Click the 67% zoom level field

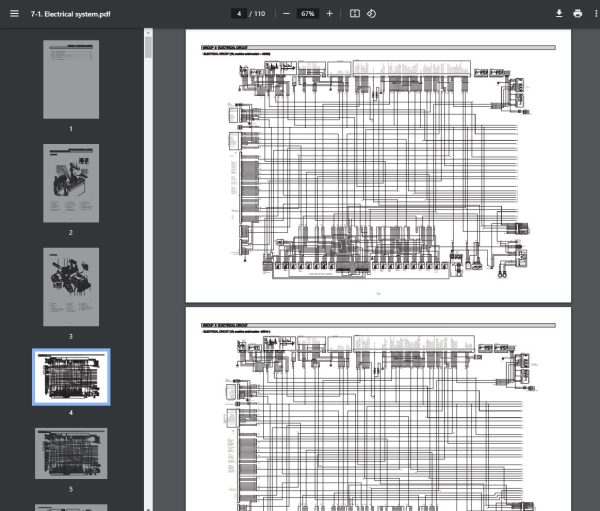pyautogui.click(x=308, y=14)
